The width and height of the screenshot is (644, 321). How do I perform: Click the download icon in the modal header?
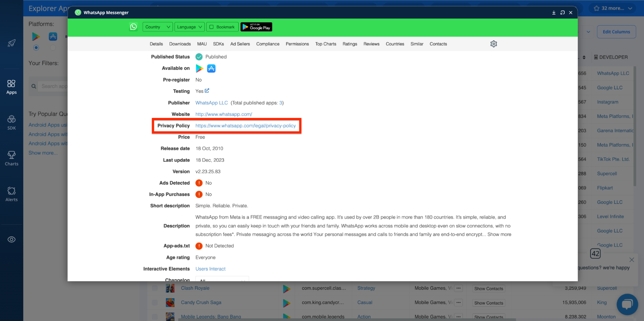(x=554, y=13)
